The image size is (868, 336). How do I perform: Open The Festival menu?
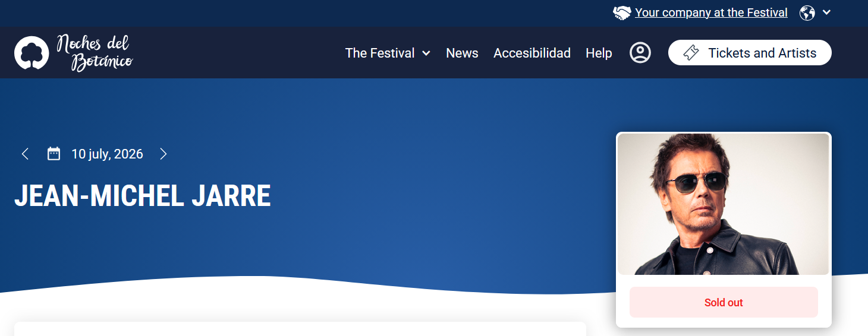(x=380, y=53)
